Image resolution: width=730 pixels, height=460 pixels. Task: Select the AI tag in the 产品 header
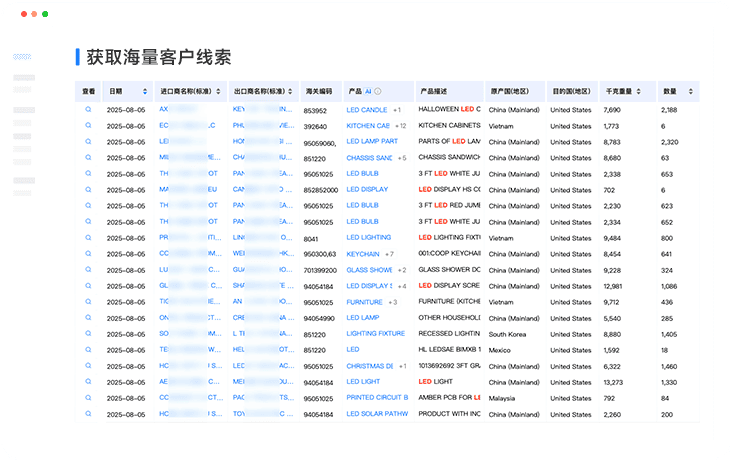pyautogui.click(x=368, y=91)
